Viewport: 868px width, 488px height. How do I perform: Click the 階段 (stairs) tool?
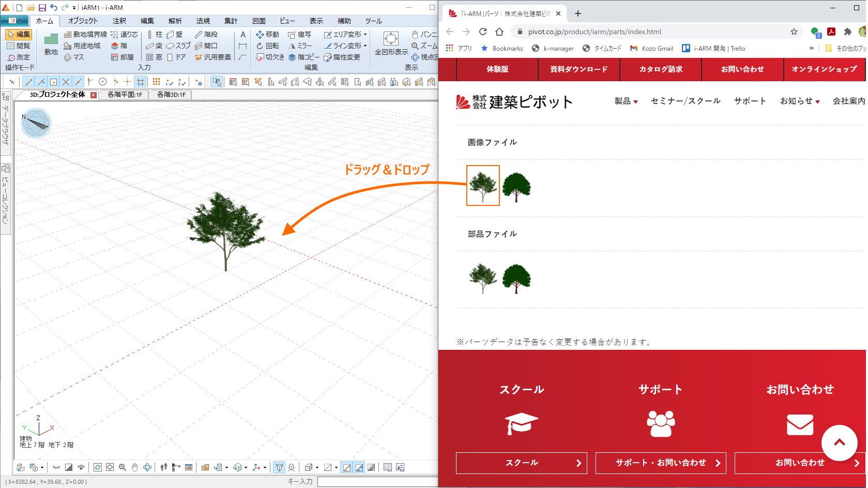[206, 34]
